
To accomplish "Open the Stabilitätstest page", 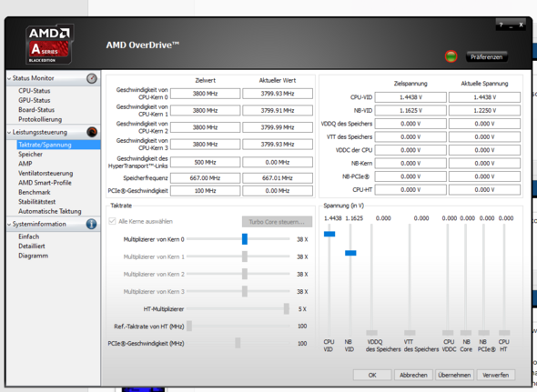I will [x=37, y=202].
